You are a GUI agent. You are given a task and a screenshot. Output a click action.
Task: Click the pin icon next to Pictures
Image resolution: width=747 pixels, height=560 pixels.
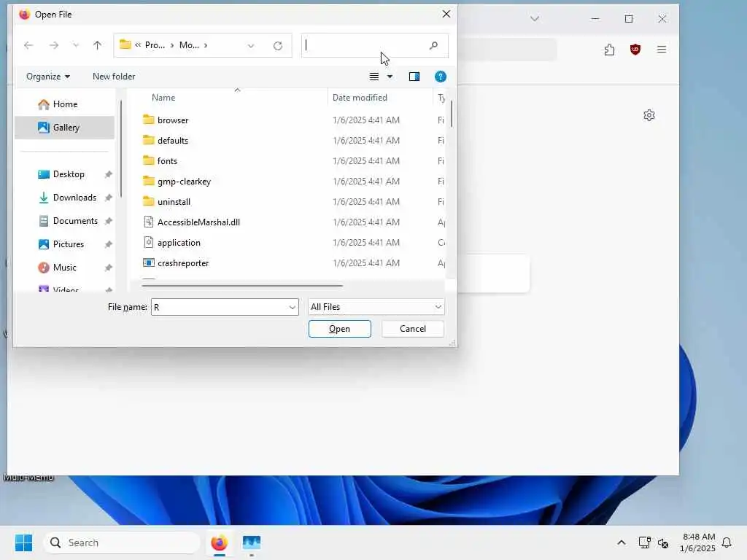click(x=109, y=244)
